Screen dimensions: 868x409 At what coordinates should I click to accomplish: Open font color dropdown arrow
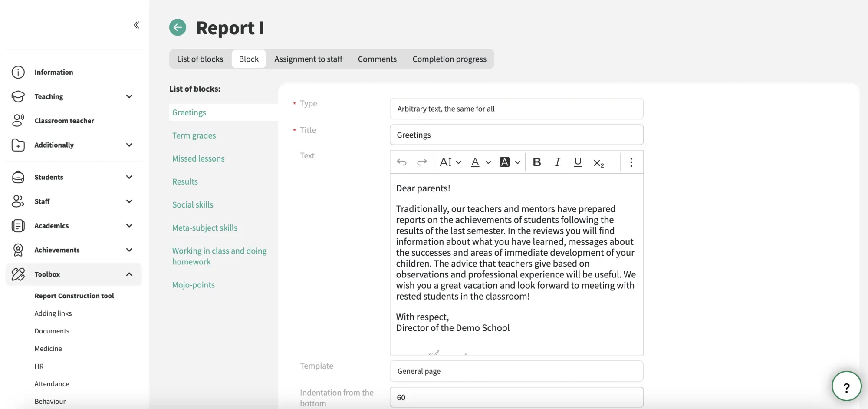tap(488, 162)
